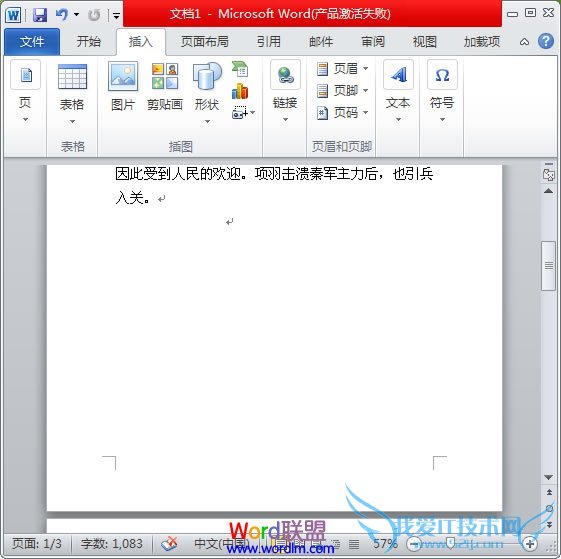561x559 pixels.
Task: Open the 文件 (File) tab
Action: tap(32, 42)
